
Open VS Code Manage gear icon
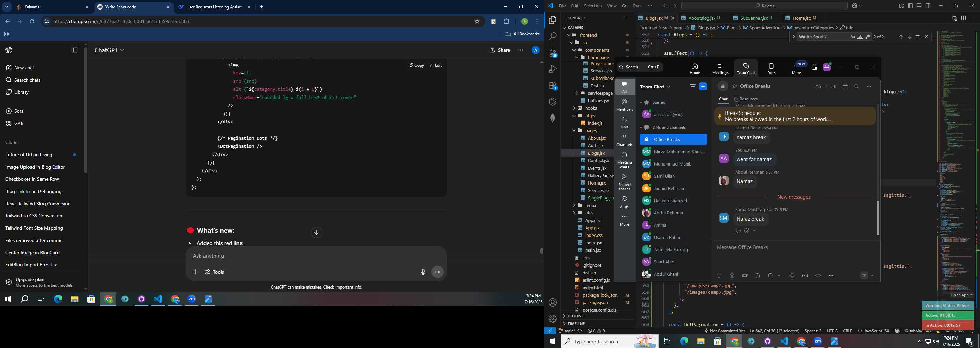(552, 319)
